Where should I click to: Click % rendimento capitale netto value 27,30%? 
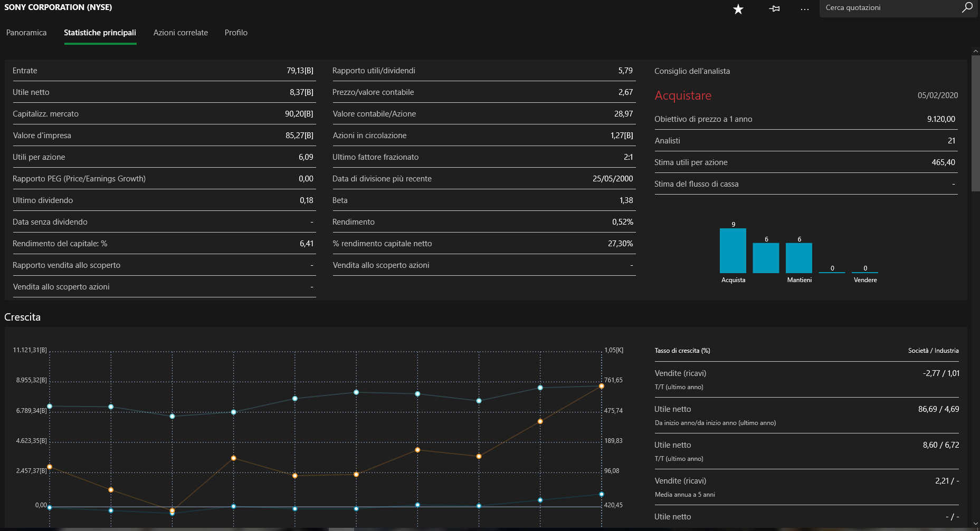pyautogui.click(x=620, y=244)
